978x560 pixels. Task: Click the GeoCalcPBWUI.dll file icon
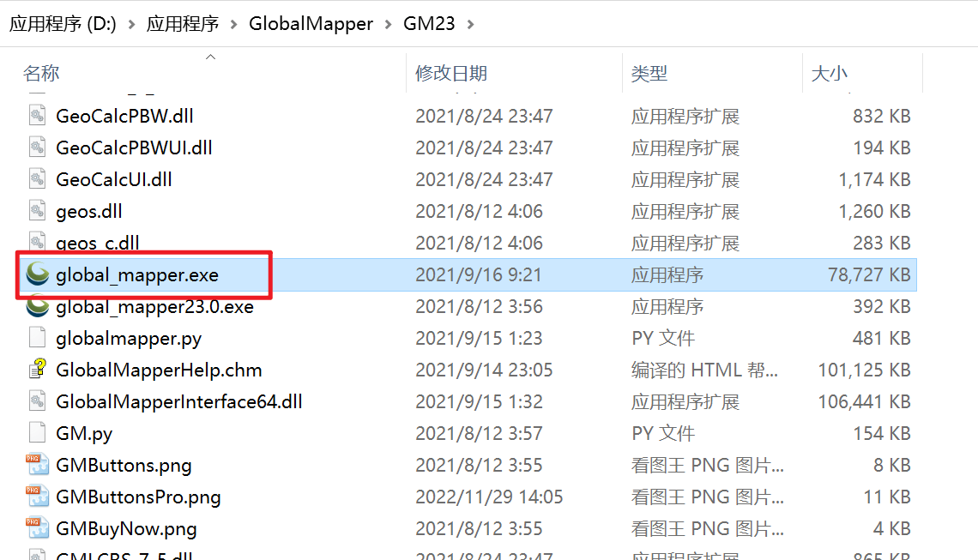click(x=38, y=148)
